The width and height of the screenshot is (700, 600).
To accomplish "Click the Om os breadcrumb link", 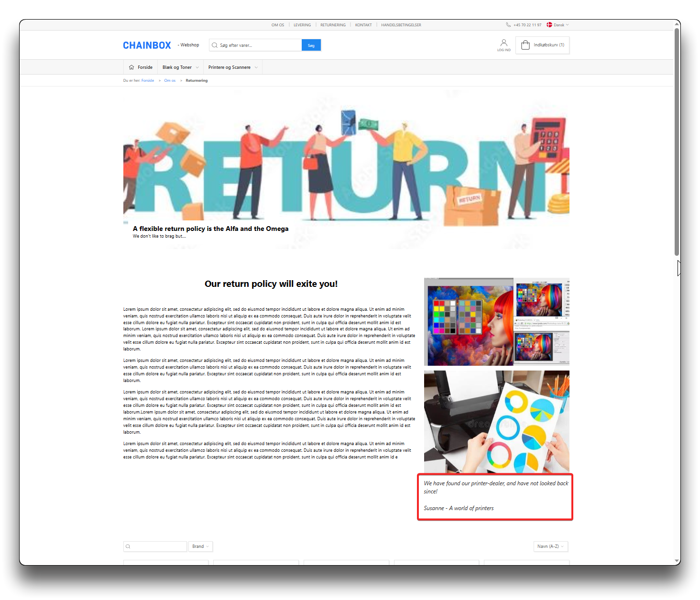I will click(170, 81).
